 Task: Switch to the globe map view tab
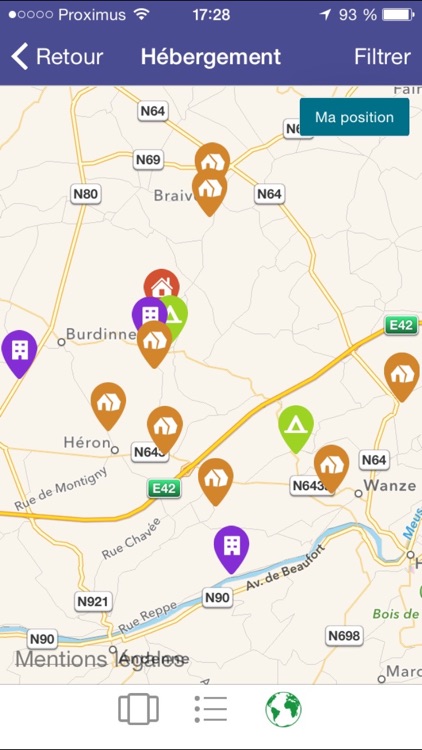[284, 709]
